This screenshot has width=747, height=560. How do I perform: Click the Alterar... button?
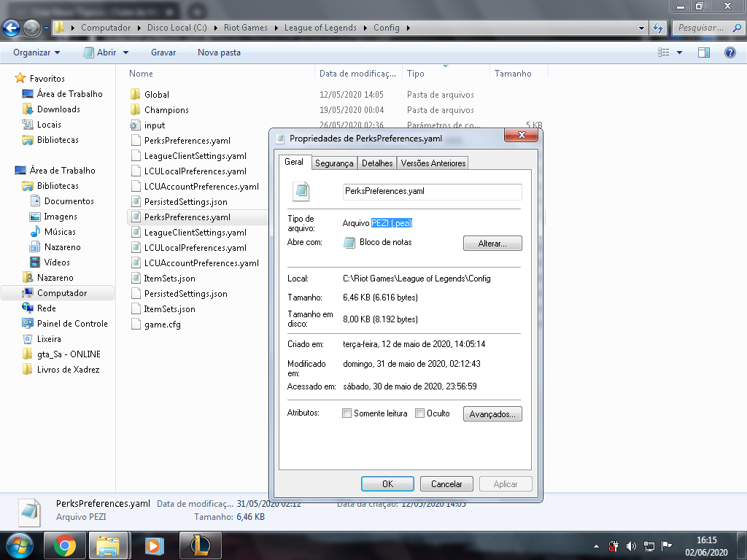click(492, 244)
